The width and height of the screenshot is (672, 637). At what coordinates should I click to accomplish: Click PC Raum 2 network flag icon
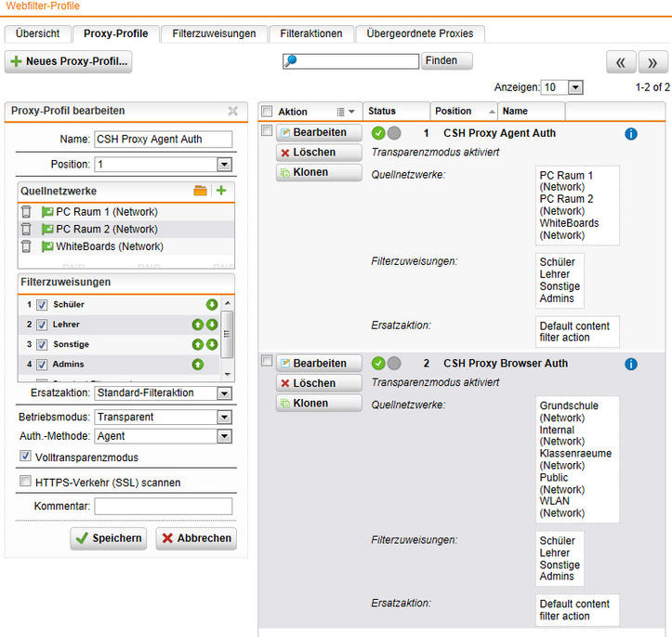[47, 229]
